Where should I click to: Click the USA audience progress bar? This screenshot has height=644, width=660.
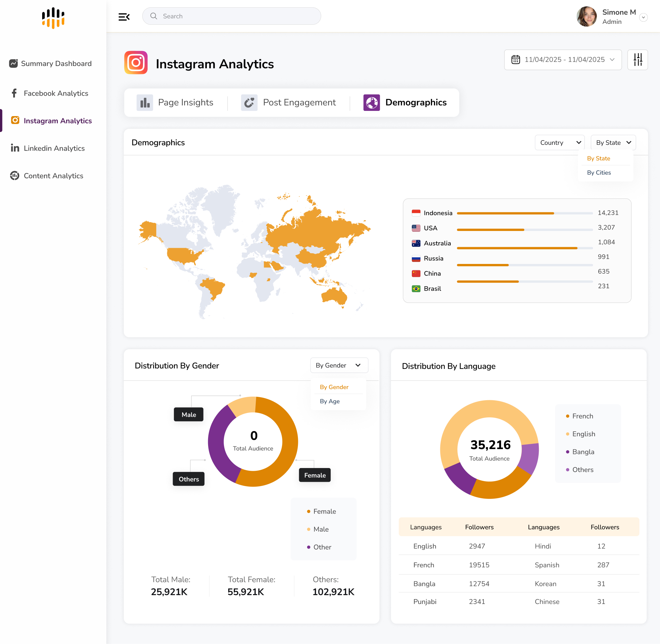525,230
